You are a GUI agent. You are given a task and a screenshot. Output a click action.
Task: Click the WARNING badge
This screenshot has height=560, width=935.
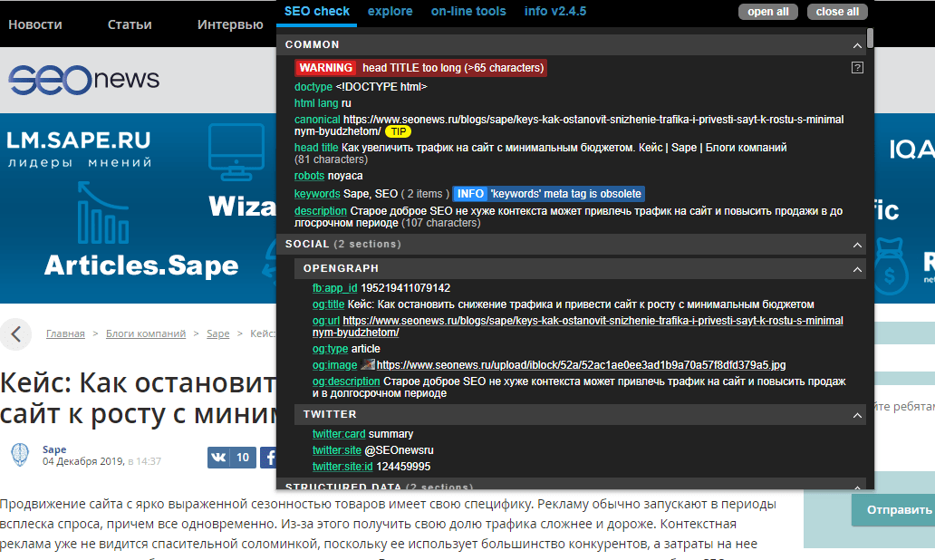coord(325,68)
